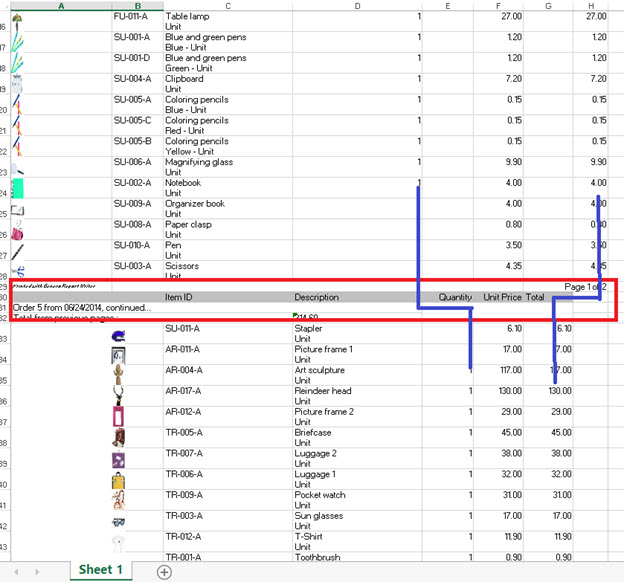This screenshot has height=582, width=624.
Task: Click the Picture frame 2 image
Action: coord(119,416)
